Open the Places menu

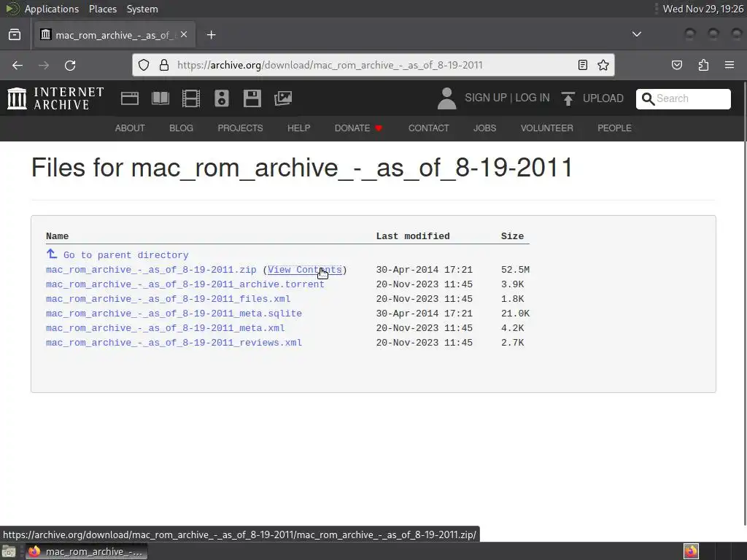102,9
